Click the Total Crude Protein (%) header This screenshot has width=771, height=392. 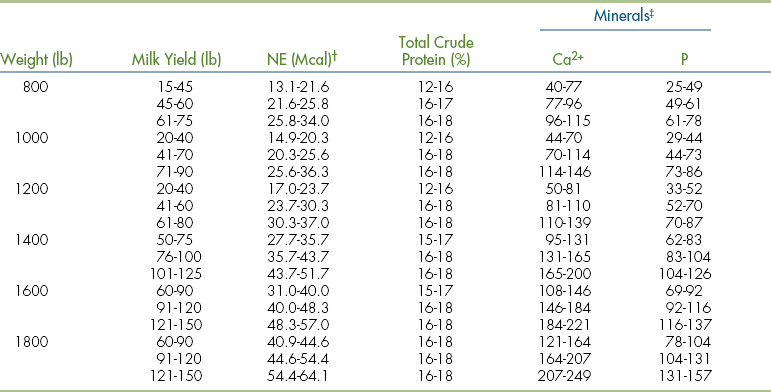pos(436,51)
